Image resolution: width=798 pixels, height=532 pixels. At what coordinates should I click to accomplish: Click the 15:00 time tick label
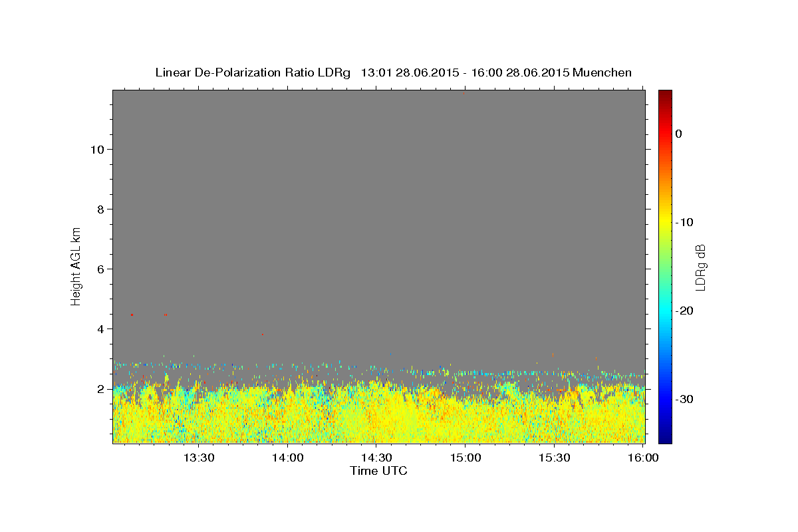coord(465,458)
